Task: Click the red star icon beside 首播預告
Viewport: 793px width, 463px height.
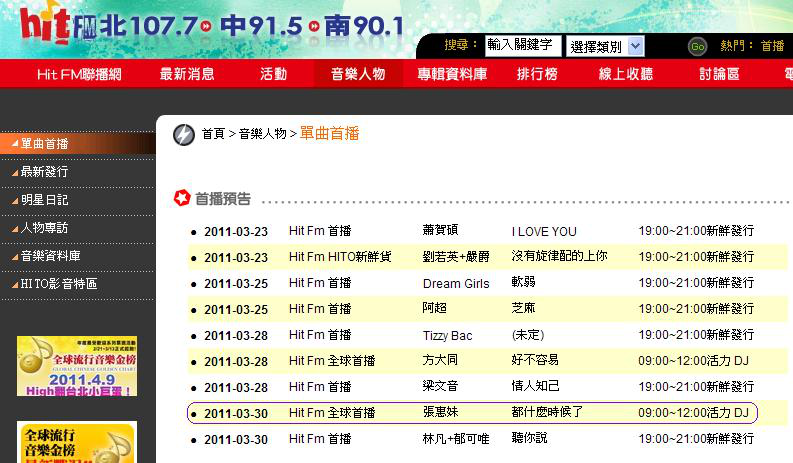Action: (x=182, y=198)
